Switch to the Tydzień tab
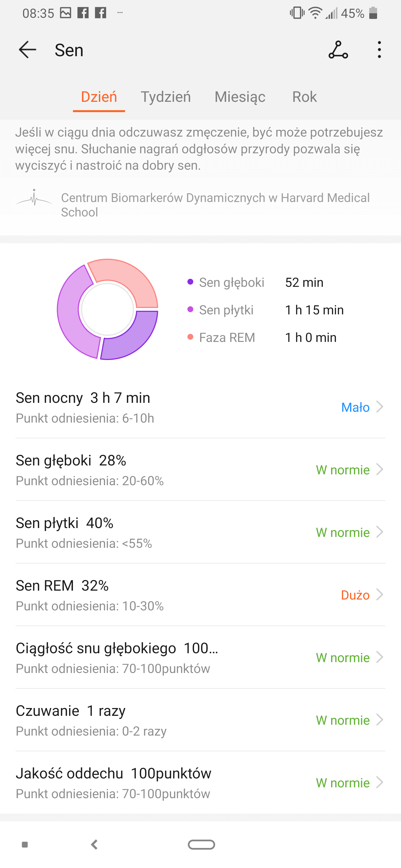Viewport: 401px width, 868px height. tap(166, 97)
